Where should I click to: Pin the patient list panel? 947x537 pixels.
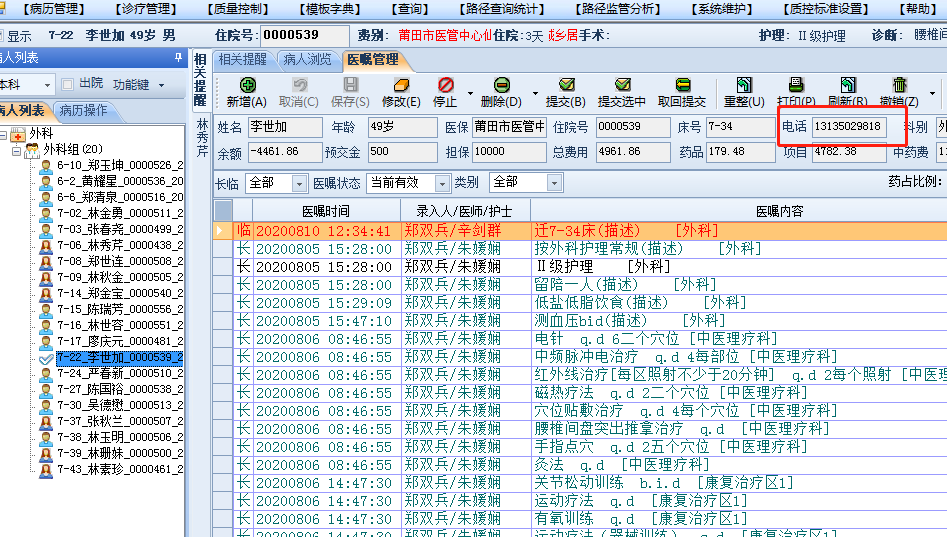click(x=178, y=57)
